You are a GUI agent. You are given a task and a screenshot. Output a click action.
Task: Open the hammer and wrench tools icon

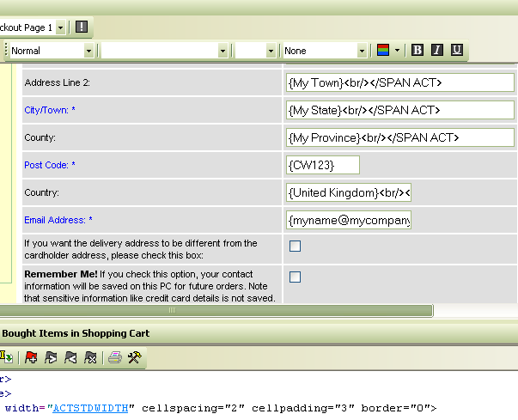134,357
